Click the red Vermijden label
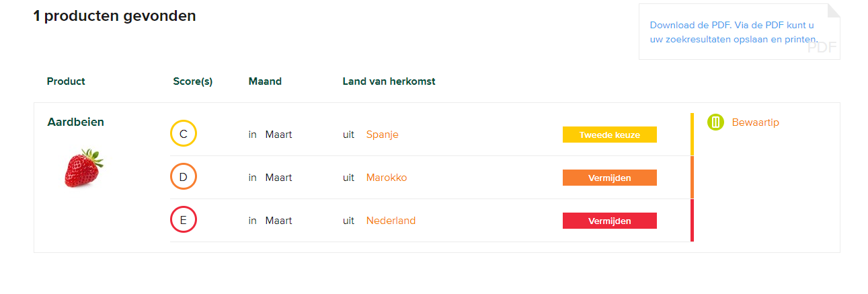The height and width of the screenshot is (294, 868). tap(609, 221)
